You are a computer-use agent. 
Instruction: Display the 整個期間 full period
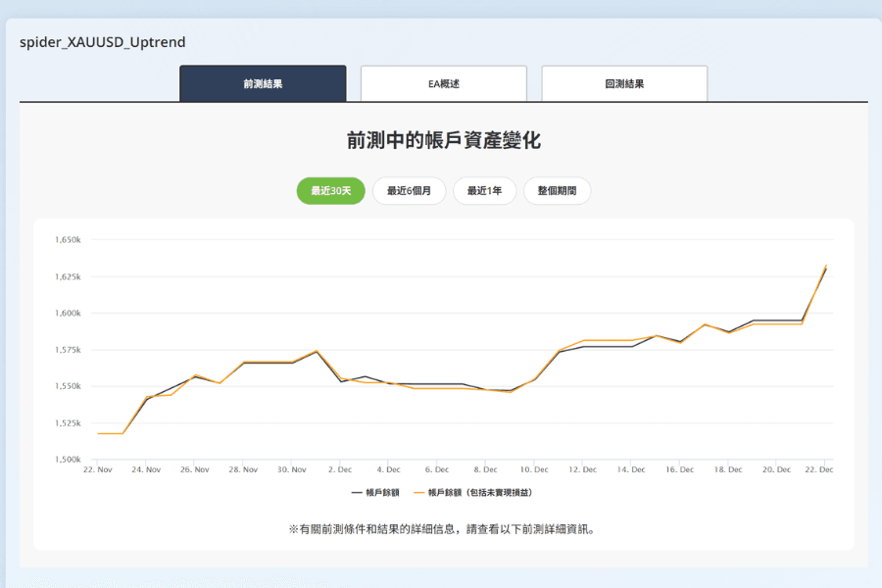click(x=558, y=191)
